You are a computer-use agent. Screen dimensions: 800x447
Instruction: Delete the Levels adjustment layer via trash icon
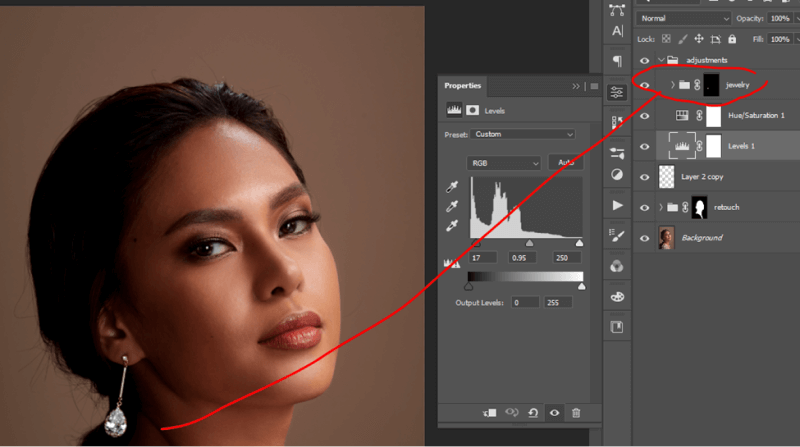[x=576, y=412]
